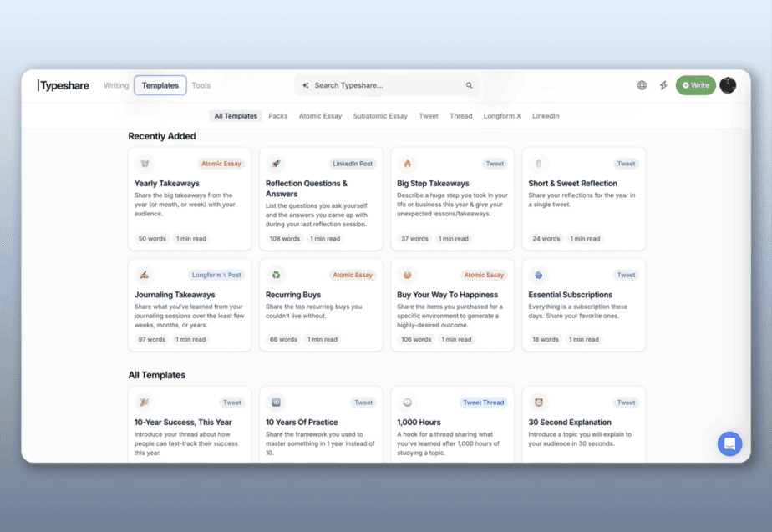Viewport: 772px width, 532px height.
Task: Click the 66 words badge
Action: pyautogui.click(x=283, y=339)
